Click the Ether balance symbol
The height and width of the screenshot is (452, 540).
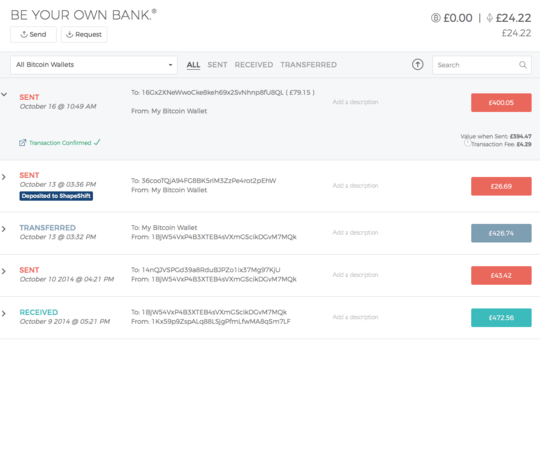point(489,18)
